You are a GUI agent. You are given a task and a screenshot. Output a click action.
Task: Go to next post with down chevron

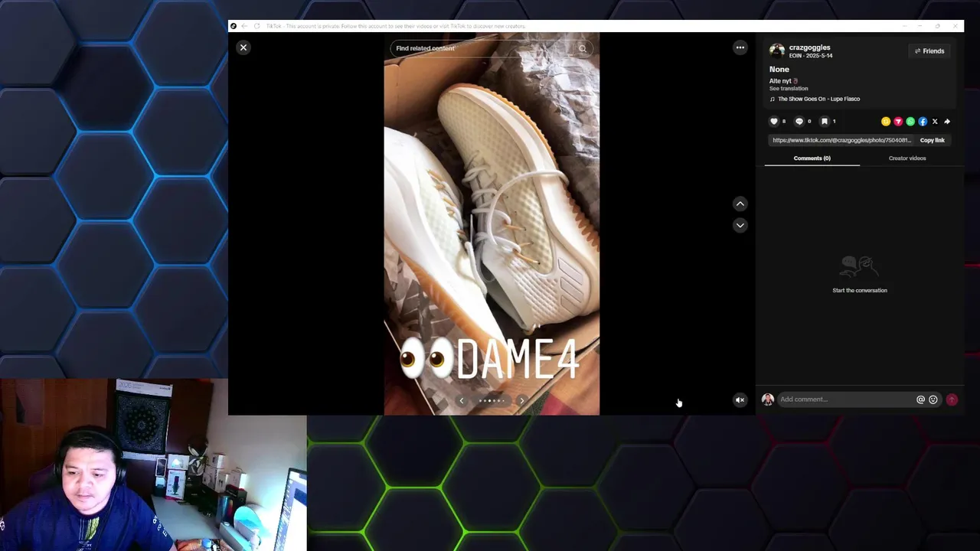(740, 225)
